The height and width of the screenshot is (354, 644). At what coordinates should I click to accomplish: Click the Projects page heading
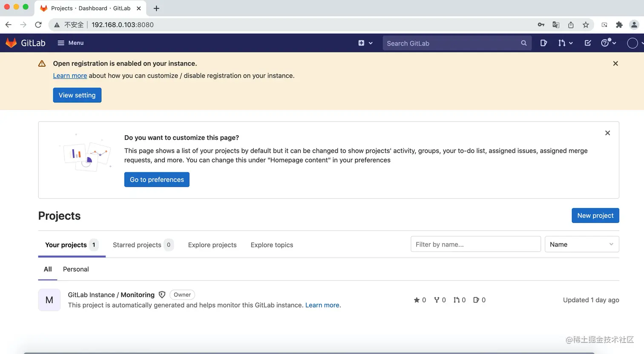tap(59, 216)
